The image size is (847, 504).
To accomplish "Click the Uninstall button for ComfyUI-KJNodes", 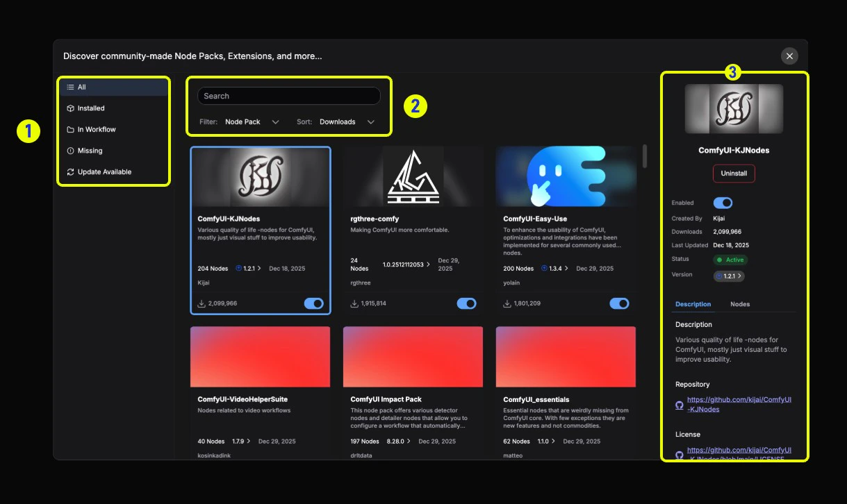I will click(734, 173).
